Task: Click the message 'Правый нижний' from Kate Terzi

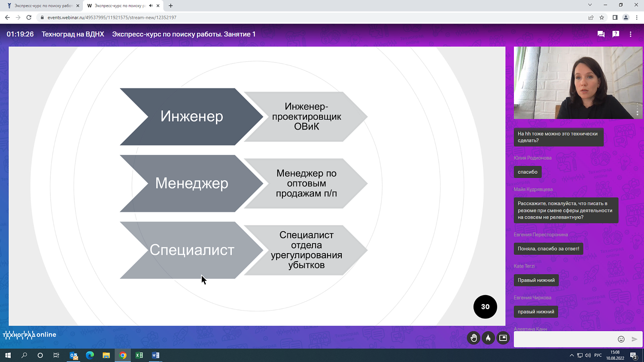Action: pos(536,280)
